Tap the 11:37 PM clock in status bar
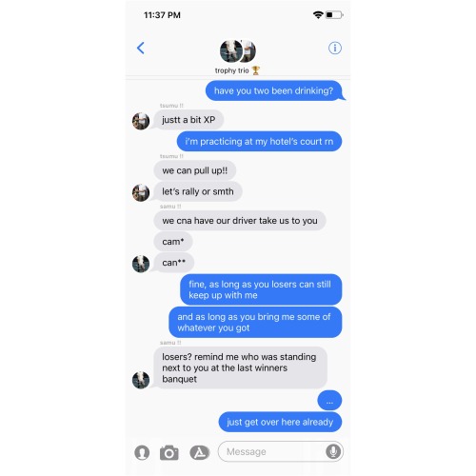The width and height of the screenshot is (476, 476). 162,15
